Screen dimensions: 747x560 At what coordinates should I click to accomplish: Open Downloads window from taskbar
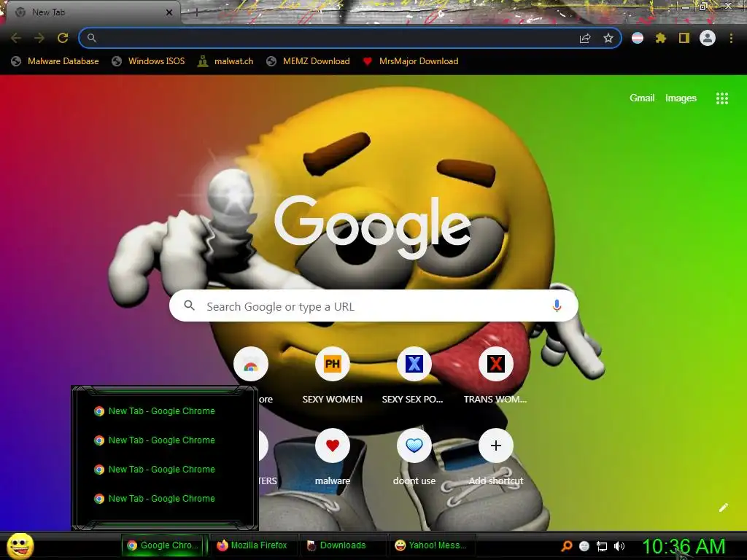click(x=342, y=545)
